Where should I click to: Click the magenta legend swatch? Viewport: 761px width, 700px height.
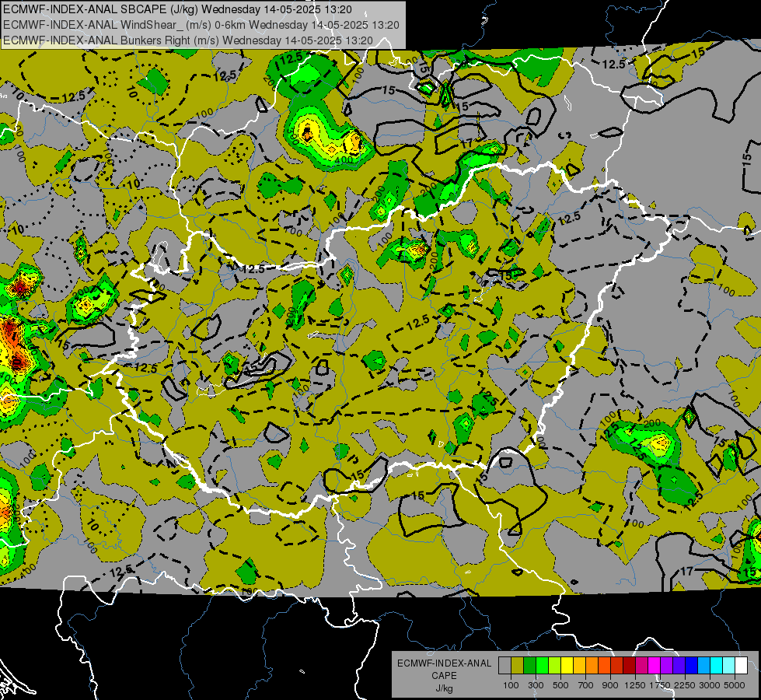pos(655,666)
